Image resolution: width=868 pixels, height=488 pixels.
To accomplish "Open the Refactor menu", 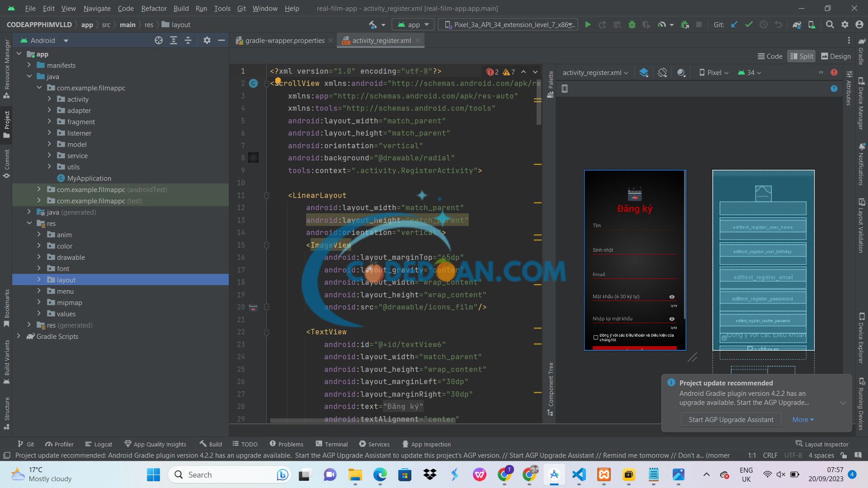I will click(x=154, y=9).
